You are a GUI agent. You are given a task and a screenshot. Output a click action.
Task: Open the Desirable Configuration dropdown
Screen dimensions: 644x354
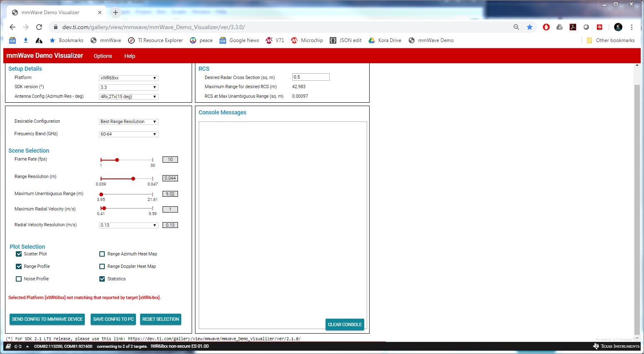click(128, 121)
